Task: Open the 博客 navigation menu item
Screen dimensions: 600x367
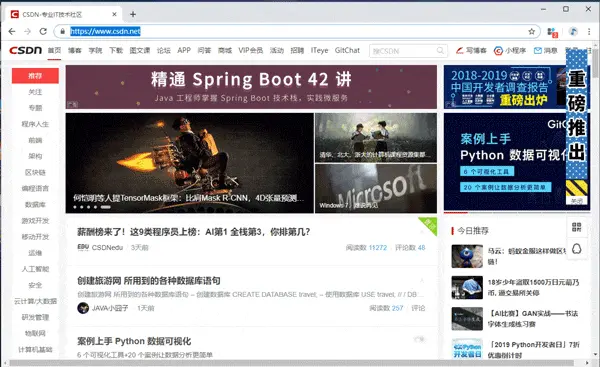Action: (75, 50)
